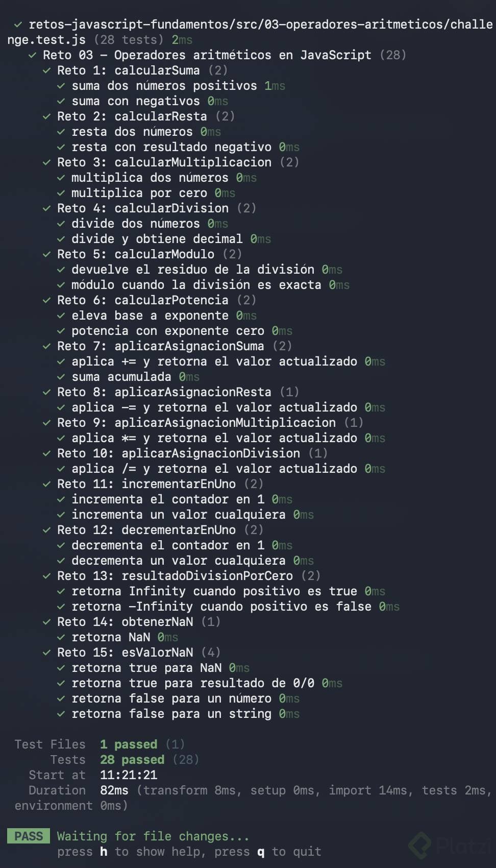Select the 'Reto 13: resultadoDivisionPorCero' group
The image size is (496, 868).
click(189, 576)
